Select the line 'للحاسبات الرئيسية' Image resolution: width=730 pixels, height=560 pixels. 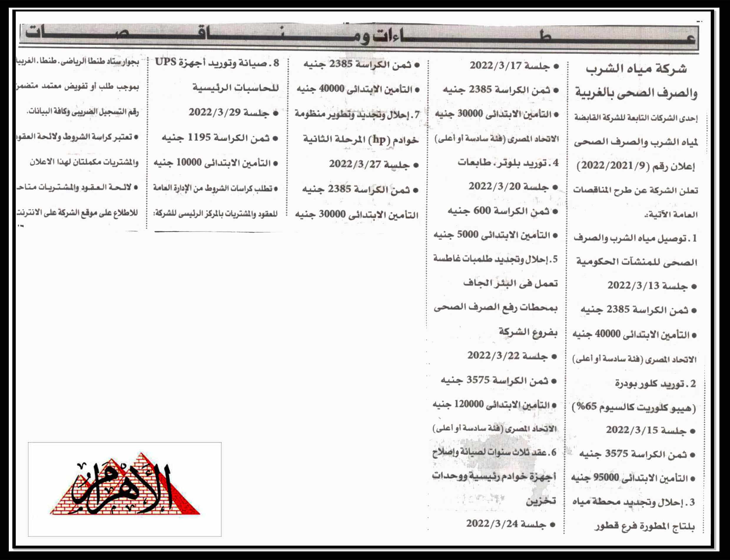[x=235, y=88]
